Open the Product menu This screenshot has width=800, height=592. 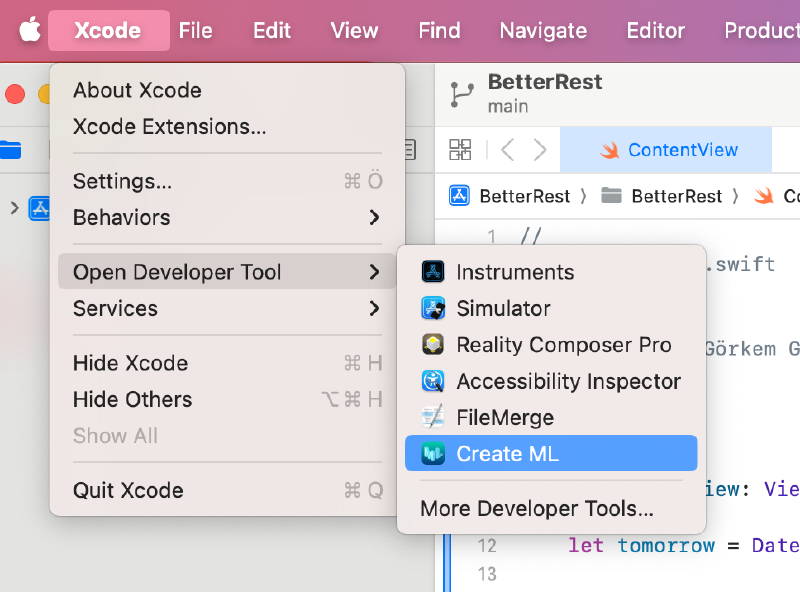762,31
